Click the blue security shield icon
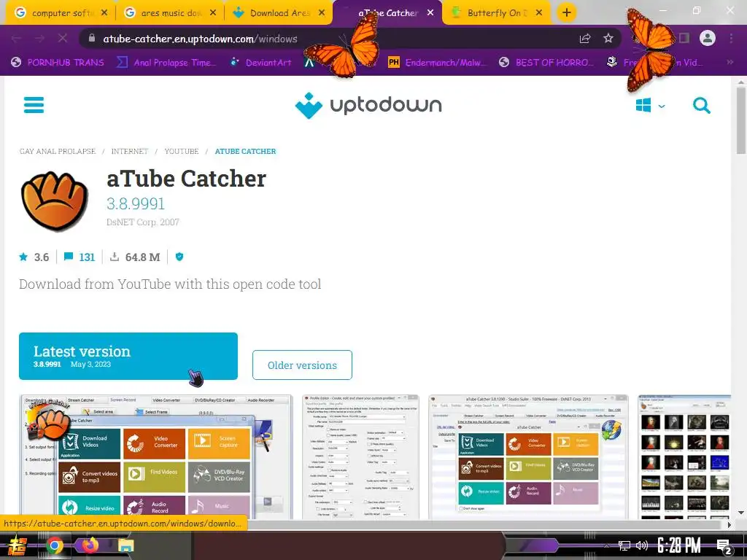 179,257
